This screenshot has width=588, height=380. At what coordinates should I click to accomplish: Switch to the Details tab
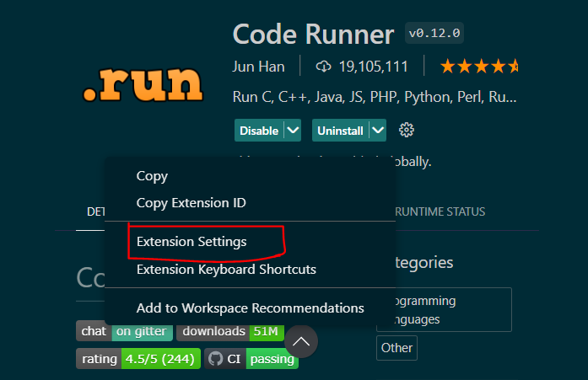click(x=96, y=211)
